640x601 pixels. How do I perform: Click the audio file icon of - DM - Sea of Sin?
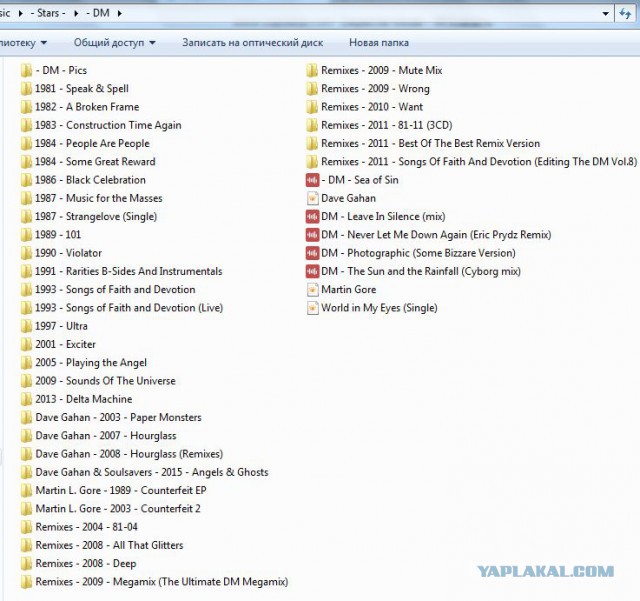click(x=312, y=180)
